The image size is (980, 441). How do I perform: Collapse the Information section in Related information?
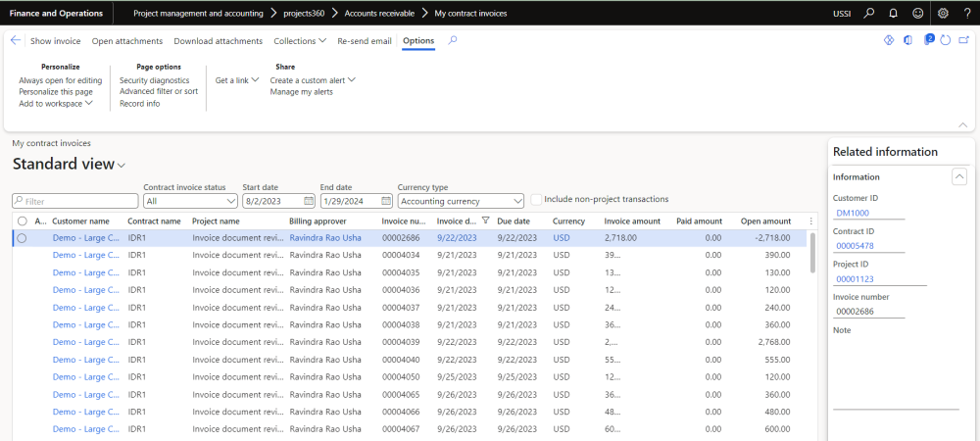[x=959, y=177]
